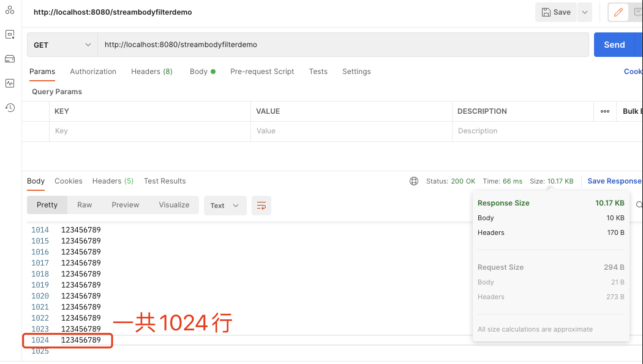Open the Pre-request Script tab
Viewport: 643px width, 364px height.
coord(262,71)
